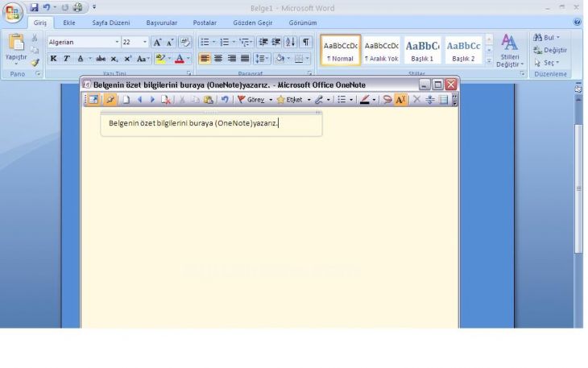588x368 pixels.
Task: Click the bulleted list icon in Word ribbon
Action: pos(205,42)
